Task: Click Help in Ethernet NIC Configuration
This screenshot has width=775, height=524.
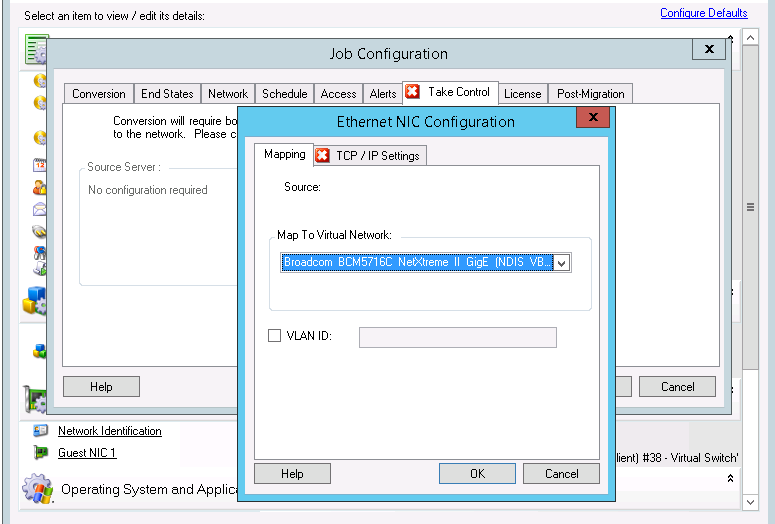Action: click(x=292, y=474)
